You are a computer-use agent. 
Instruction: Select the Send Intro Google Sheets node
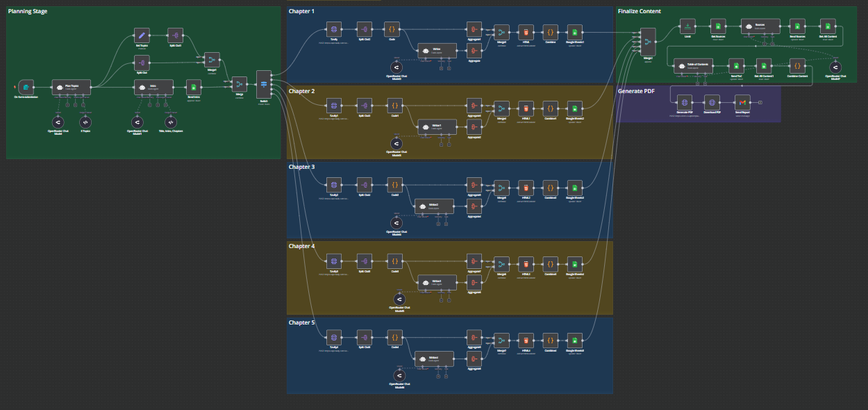pyautogui.click(x=194, y=87)
